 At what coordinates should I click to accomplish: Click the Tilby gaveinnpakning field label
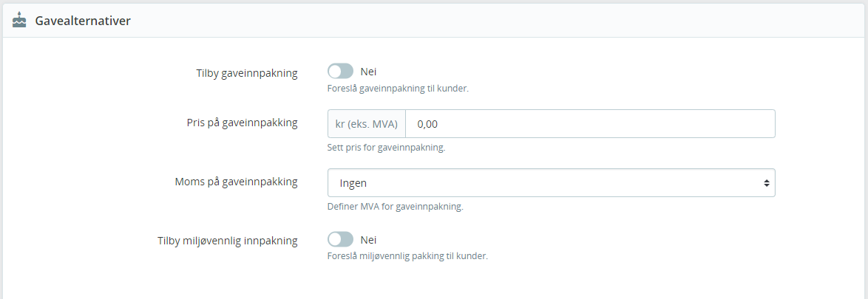click(246, 74)
